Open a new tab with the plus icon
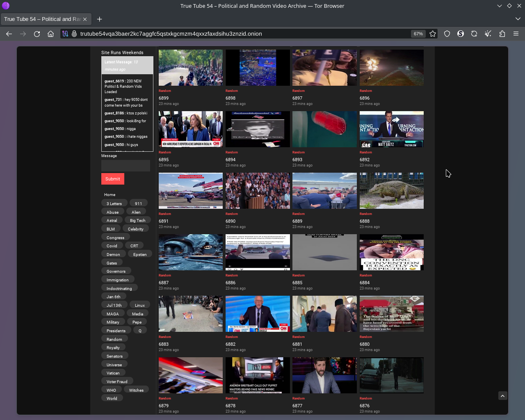525x420 pixels. [100, 19]
